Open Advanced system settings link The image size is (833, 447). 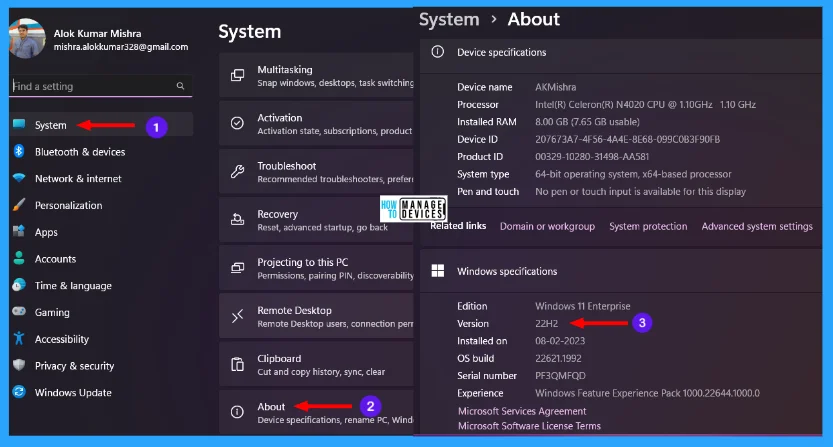[x=757, y=226]
